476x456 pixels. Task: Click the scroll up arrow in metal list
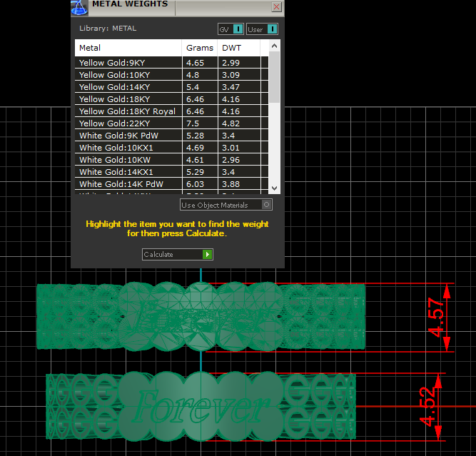click(x=275, y=45)
